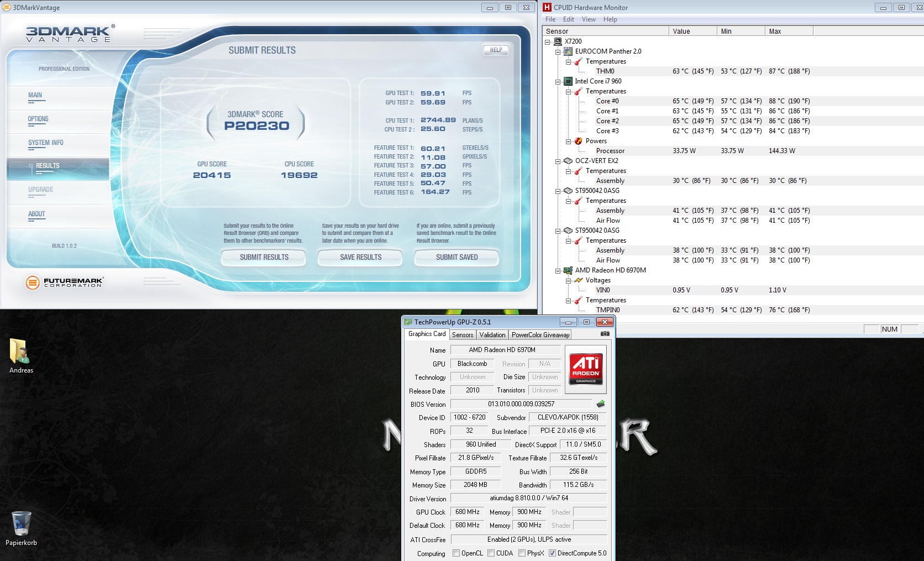
Task: Select the Papierkorb recycle bin icon
Action: point(21,528)
